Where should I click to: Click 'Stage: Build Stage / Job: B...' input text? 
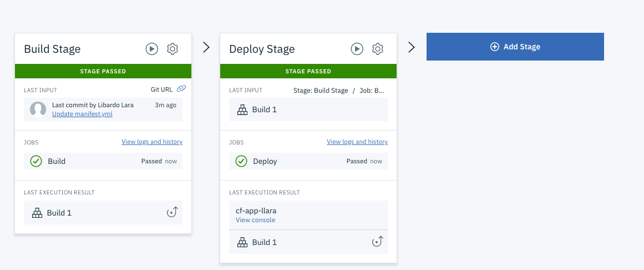click(339, 91)
